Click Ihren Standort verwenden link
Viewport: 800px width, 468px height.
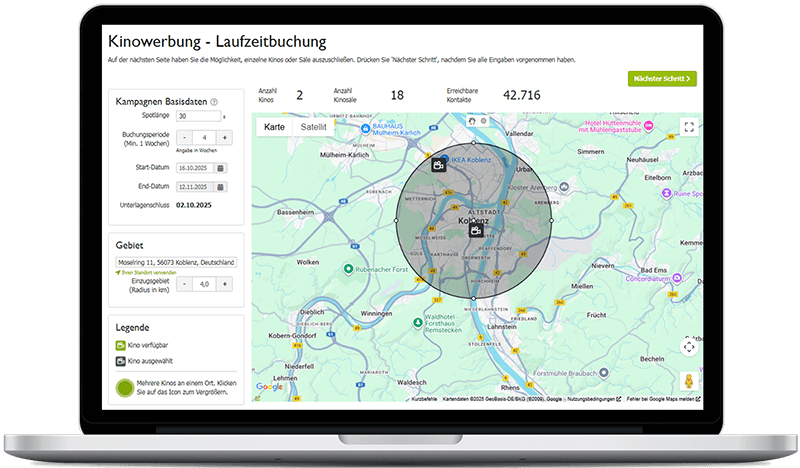[x=146, y=273]
